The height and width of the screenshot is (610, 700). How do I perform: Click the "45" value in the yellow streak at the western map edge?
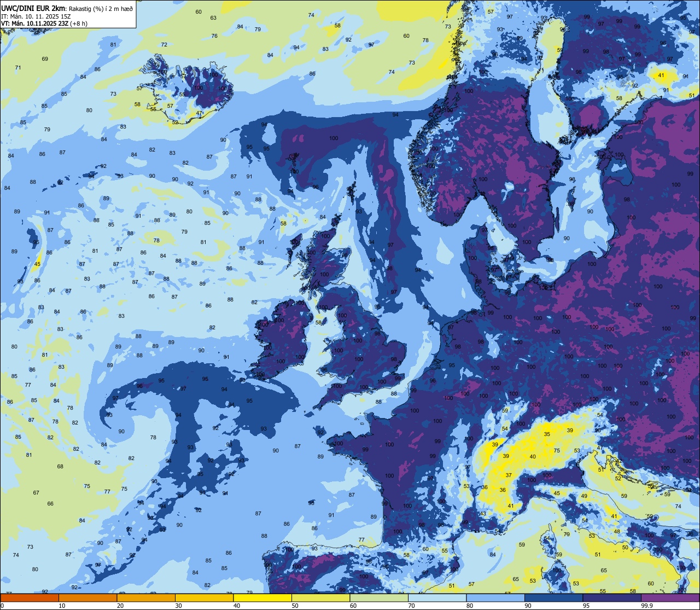pos(37,264)
